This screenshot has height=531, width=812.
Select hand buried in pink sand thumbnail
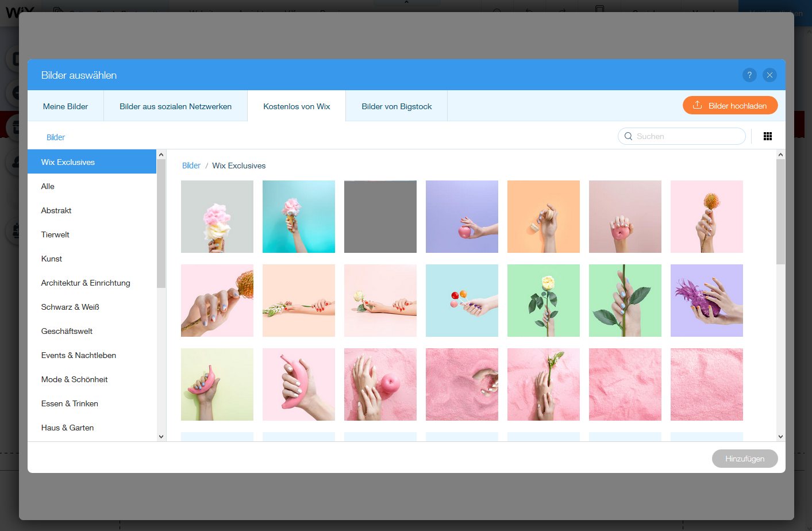[462, 384]
